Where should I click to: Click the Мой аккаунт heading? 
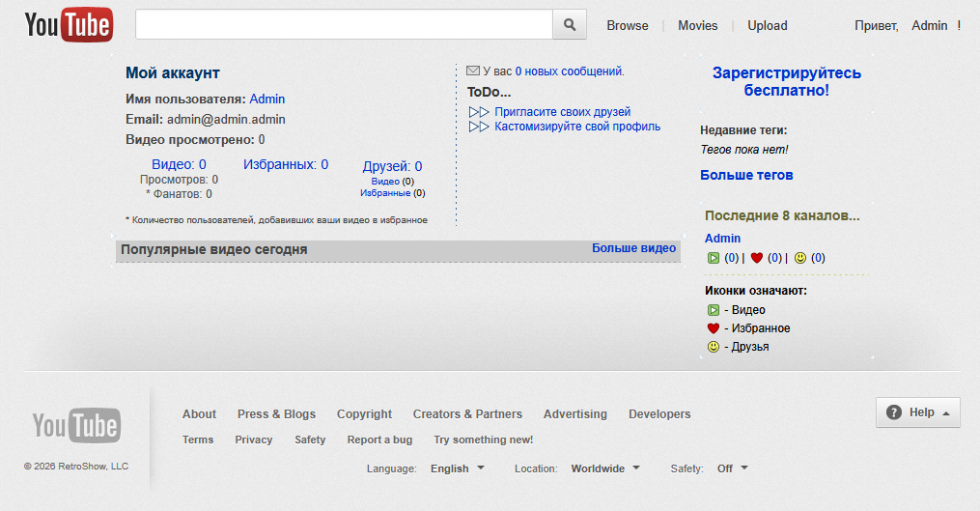click(173, 73)
